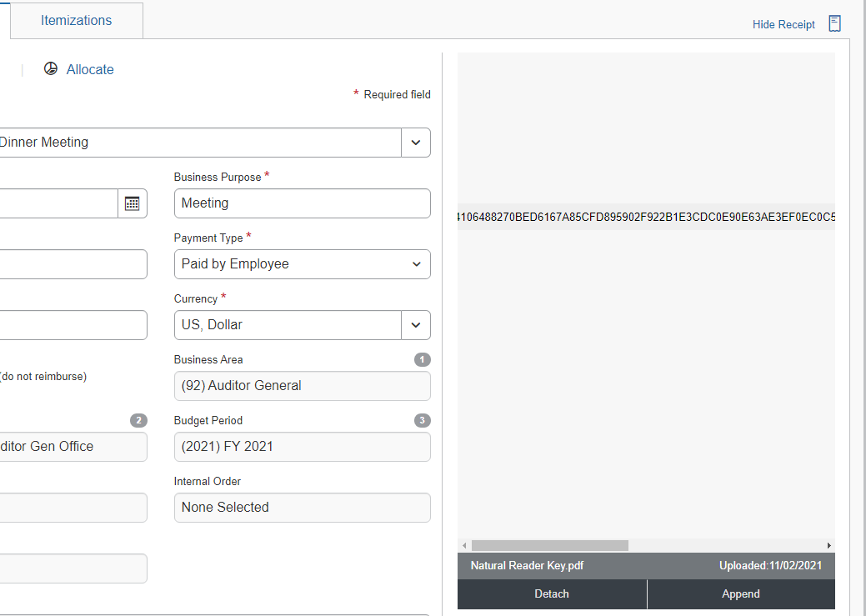Switch to the Itemizations tab
This screenshot has width=866, height=616.
(x=76, y=21)
